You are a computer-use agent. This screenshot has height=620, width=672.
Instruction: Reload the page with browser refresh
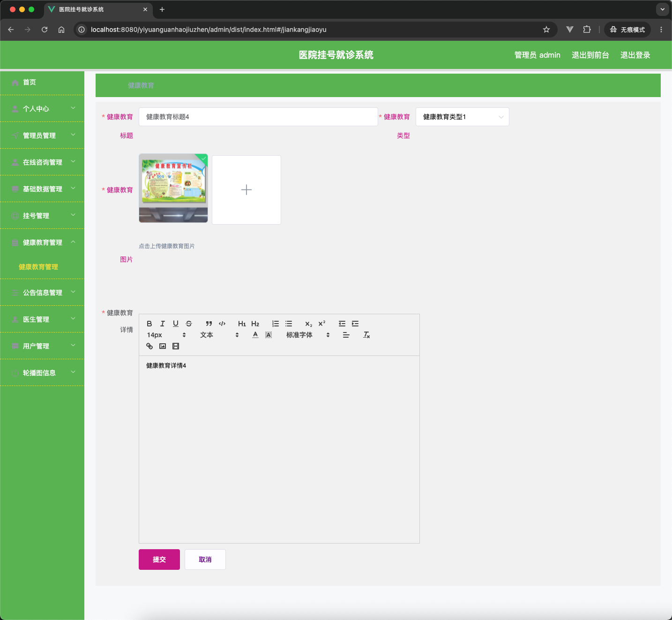click(45, 30)
